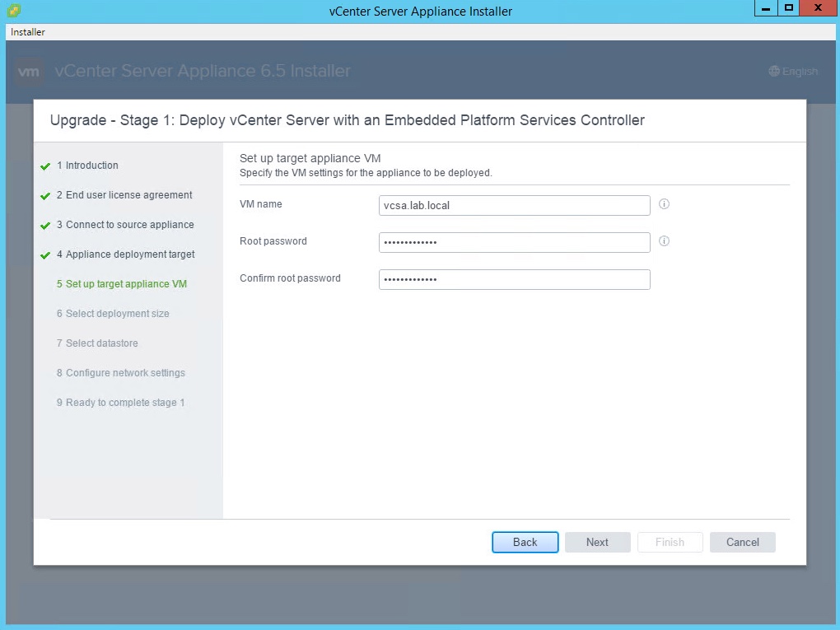Open the Installer menu
The height and width of the screenshot is (630, 840).
(28, 32)
